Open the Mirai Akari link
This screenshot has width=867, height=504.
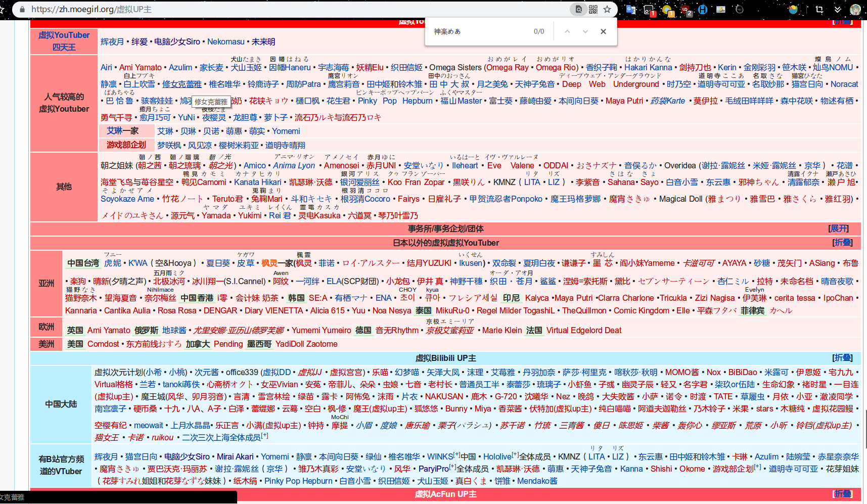click(235, 456)
